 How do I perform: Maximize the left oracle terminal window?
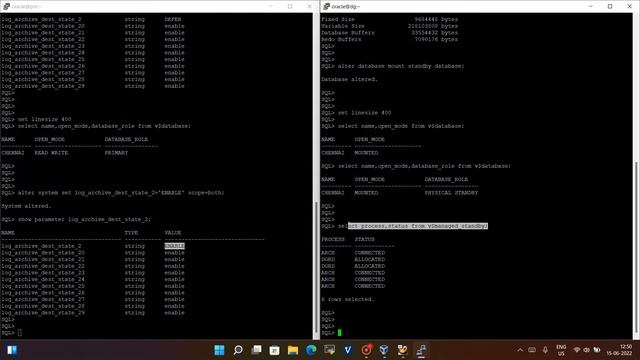coord(290,7)
